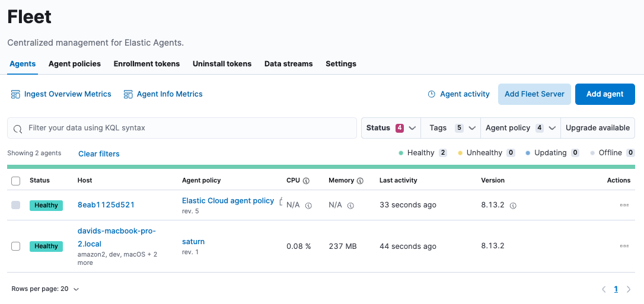Viewport: 644px width, 304px height.
Task: Open actions menu for davids-macbook-pro-2.local row
Action: point(624,246)
